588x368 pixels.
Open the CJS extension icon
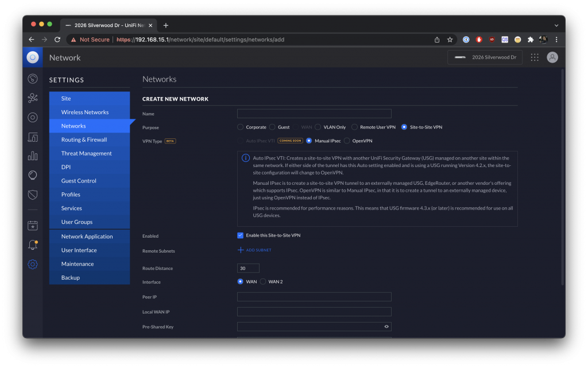tap(505, 40)
